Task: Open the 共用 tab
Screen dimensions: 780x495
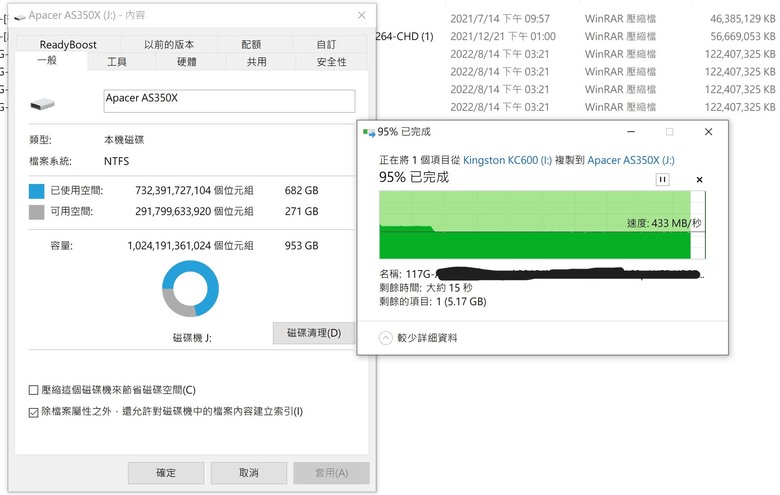Action: click(x=257, y=62)
